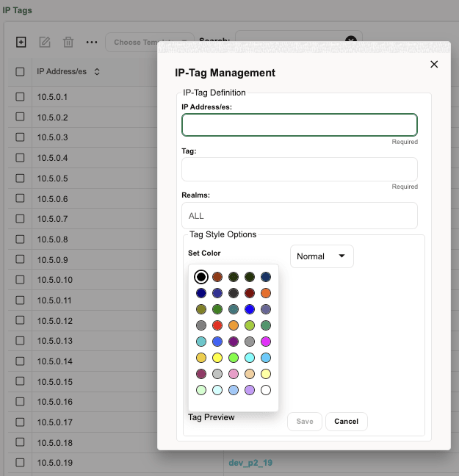
Task: Select the pale green swatch in last row
Action: [201, 390]
